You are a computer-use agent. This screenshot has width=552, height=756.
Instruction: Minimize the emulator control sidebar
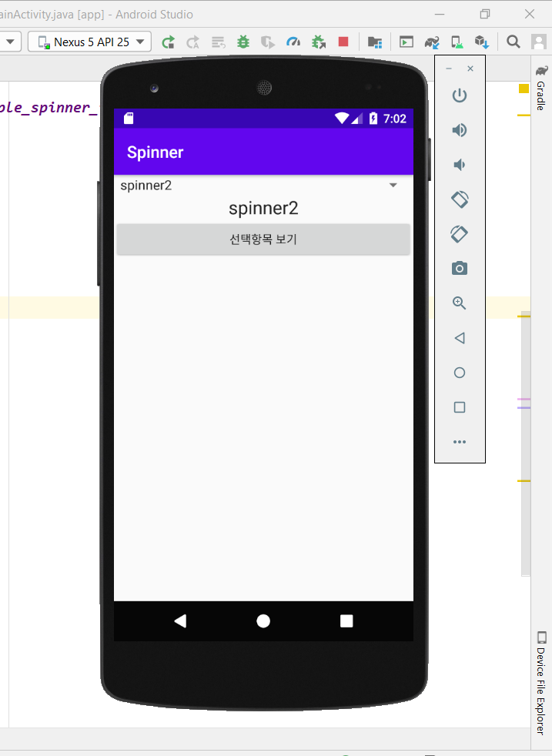(x=449, y=69)
